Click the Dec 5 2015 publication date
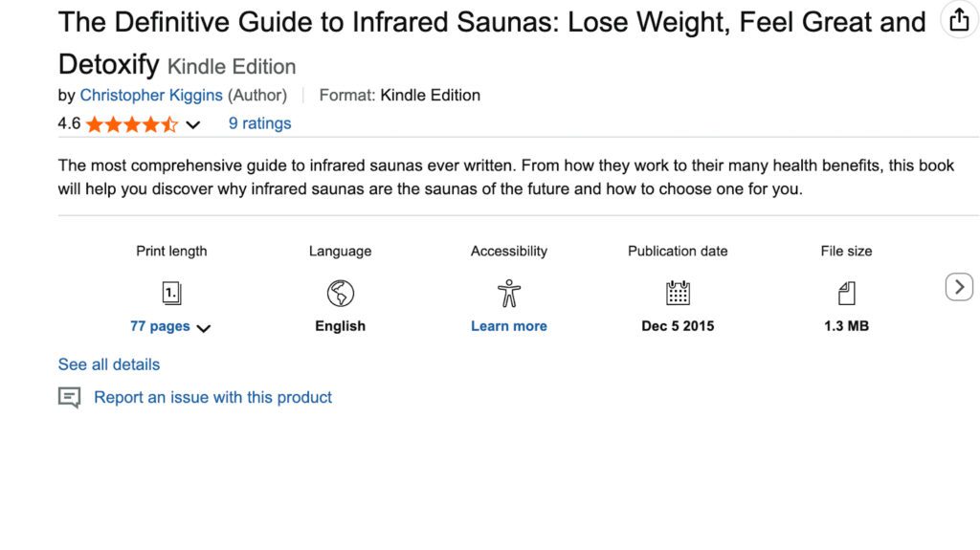 pos(678,326)
